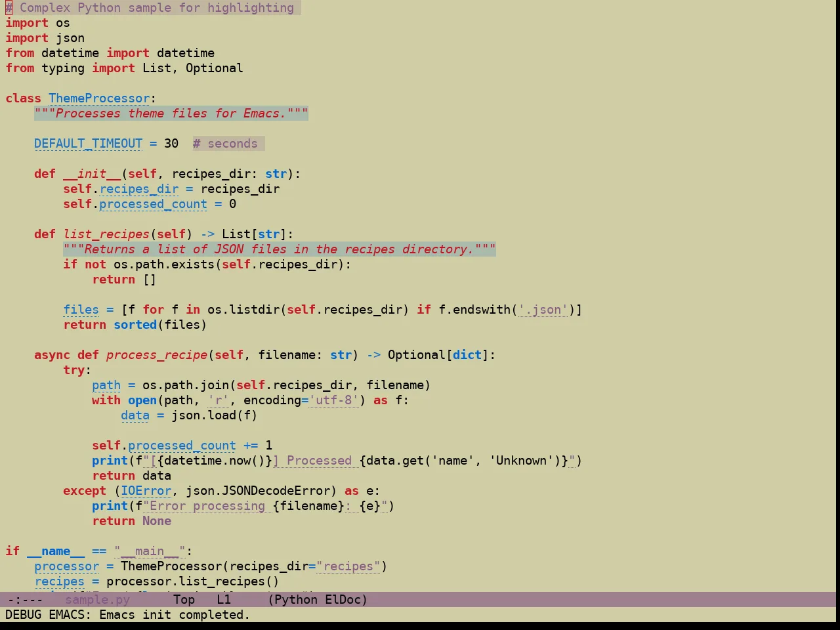Click "ElDoc" minor mode in mode line
Screen dimensions: 840x630
[343, 600]
